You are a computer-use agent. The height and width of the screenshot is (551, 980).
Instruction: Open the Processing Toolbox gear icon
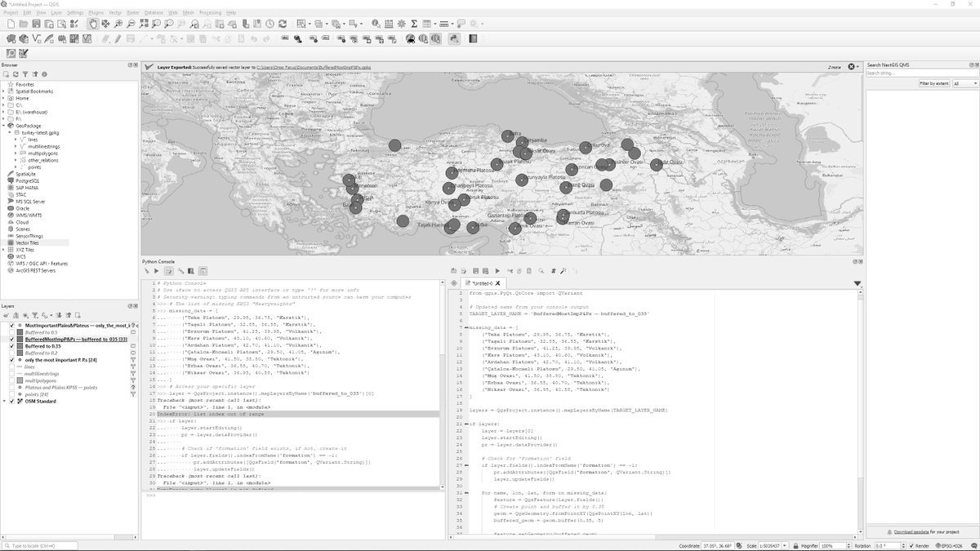[x=402, y=24]
